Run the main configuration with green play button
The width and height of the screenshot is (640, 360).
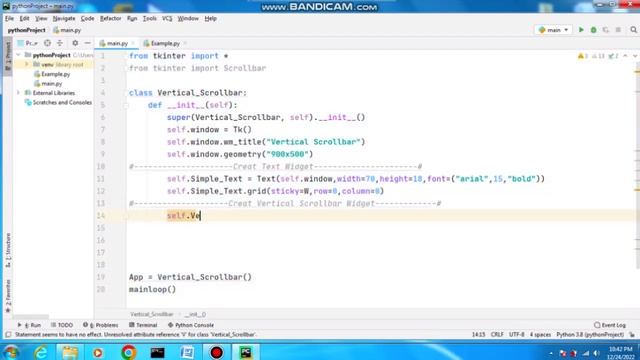point(581,30)
